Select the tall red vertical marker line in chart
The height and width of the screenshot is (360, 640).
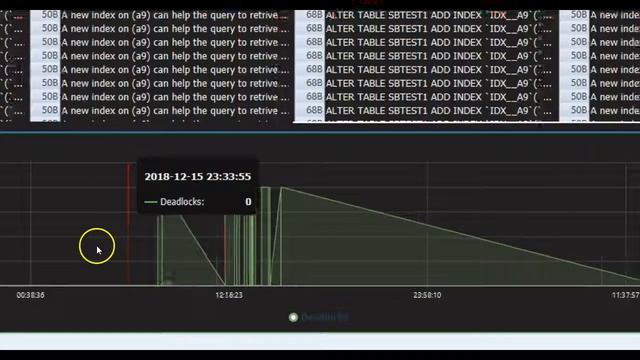click(x=129, y=223)
